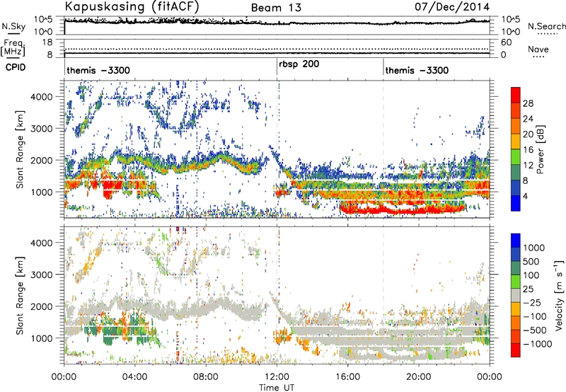Click the power colorbar value '4'

pos(526,197)
